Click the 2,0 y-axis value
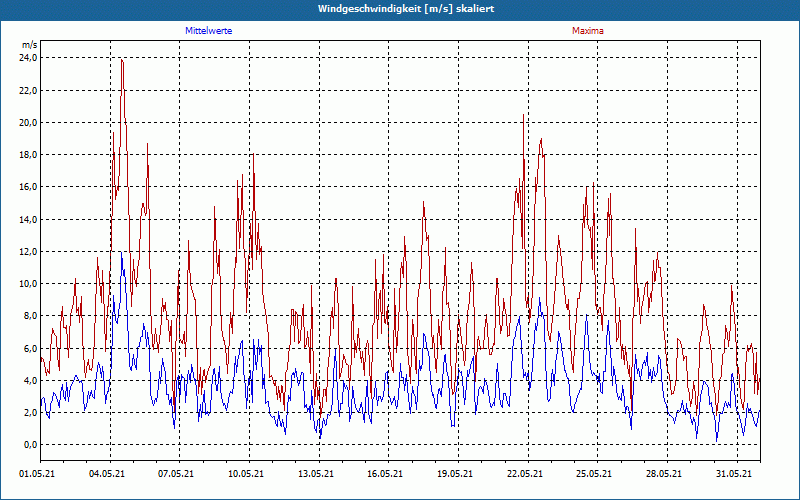The width and height of the screenshot is (800, 500). click(30, 413)
